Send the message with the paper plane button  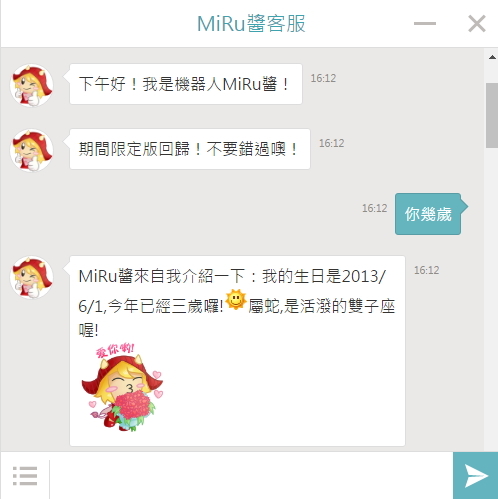[x=476, y=476]
